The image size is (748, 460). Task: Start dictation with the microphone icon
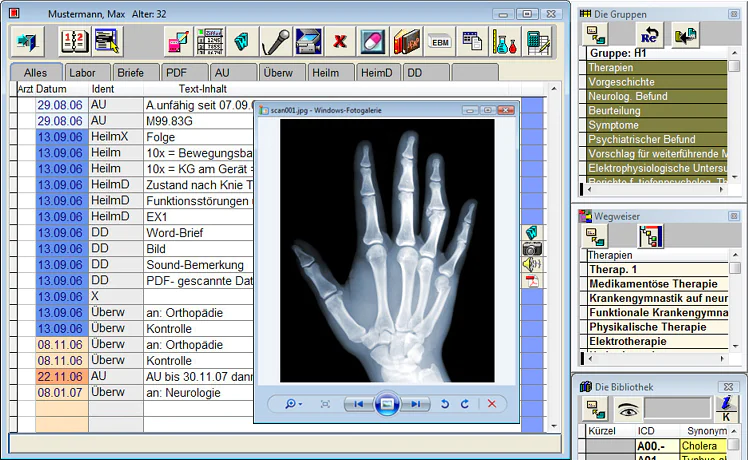point(275,42)
